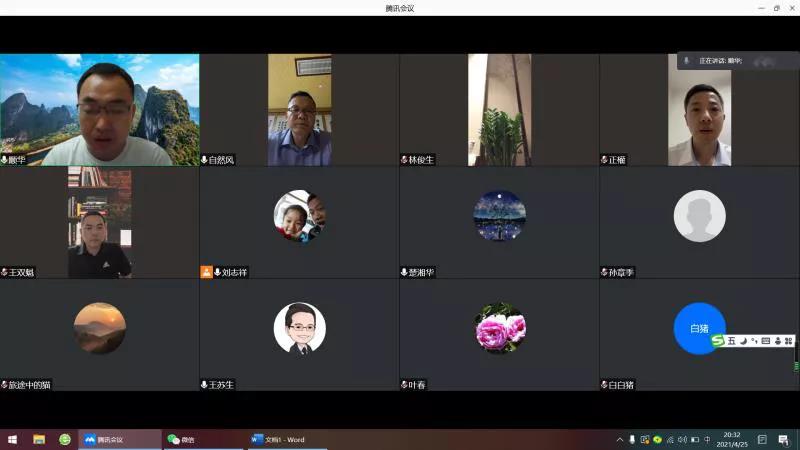Open the note icon beside the clock
Screen dimensions: 800x450
pyautogui.click(x=762, y=439)
